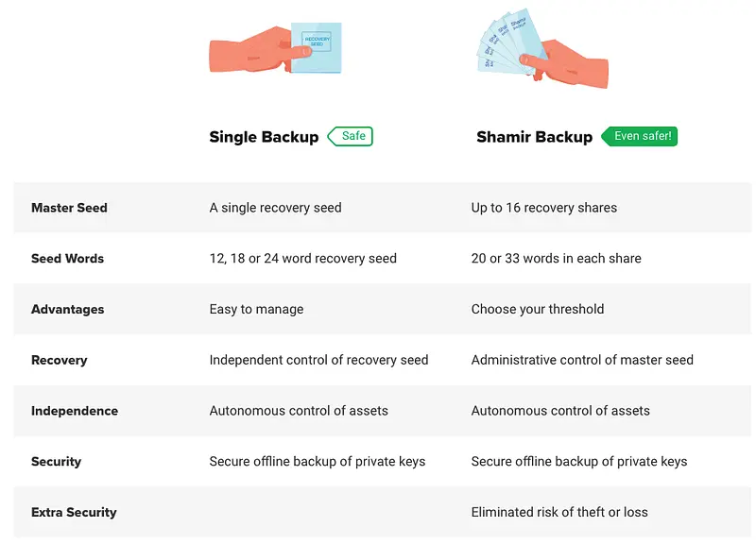Click the white Safe badge

coord(351,136)
